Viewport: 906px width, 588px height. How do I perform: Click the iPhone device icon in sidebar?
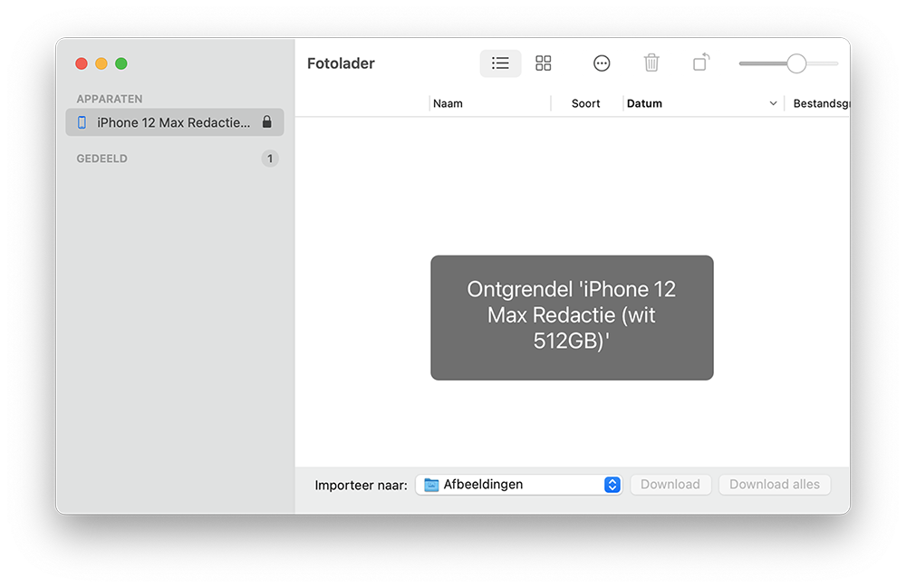[x=82, y=122]
